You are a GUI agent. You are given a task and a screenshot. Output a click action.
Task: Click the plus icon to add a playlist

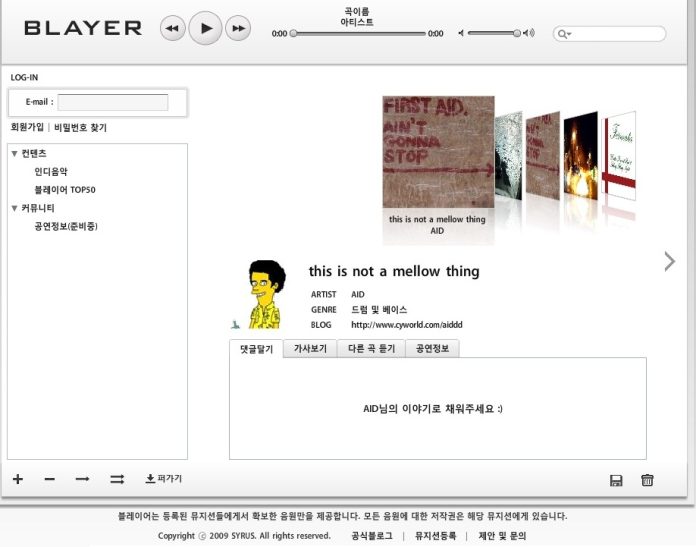(18, 479)
